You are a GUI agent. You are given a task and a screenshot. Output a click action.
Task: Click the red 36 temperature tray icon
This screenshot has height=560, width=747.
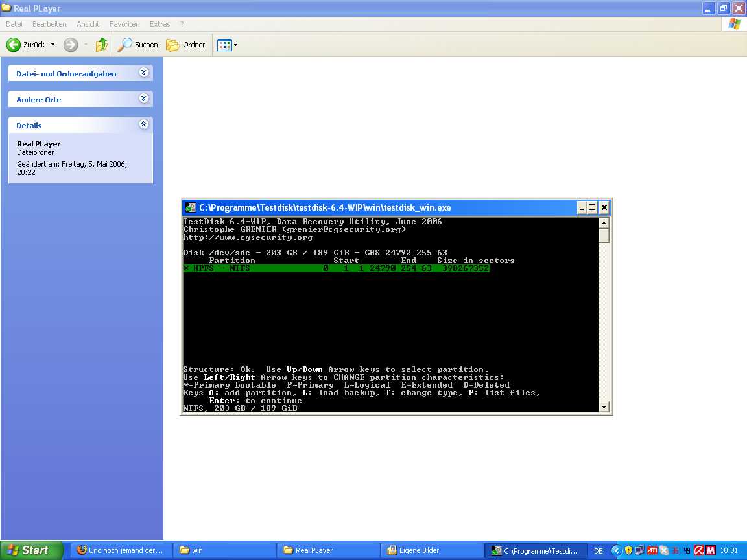(x=675, y=550)
